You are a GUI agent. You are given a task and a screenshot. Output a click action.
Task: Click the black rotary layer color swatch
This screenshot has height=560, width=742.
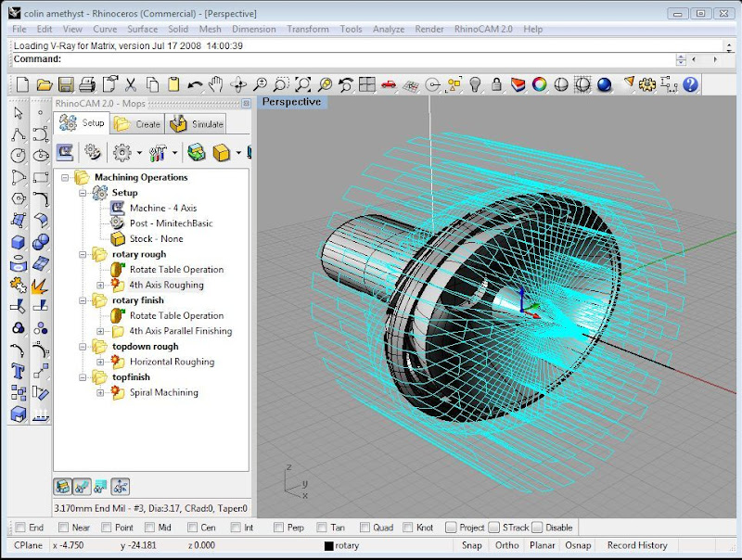tap(328, 546)
